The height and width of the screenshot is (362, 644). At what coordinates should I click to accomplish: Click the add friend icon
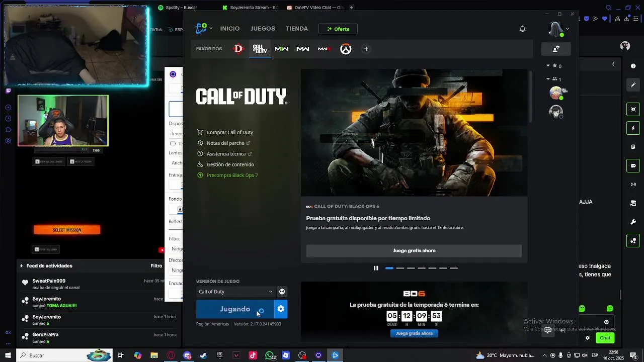556,49
